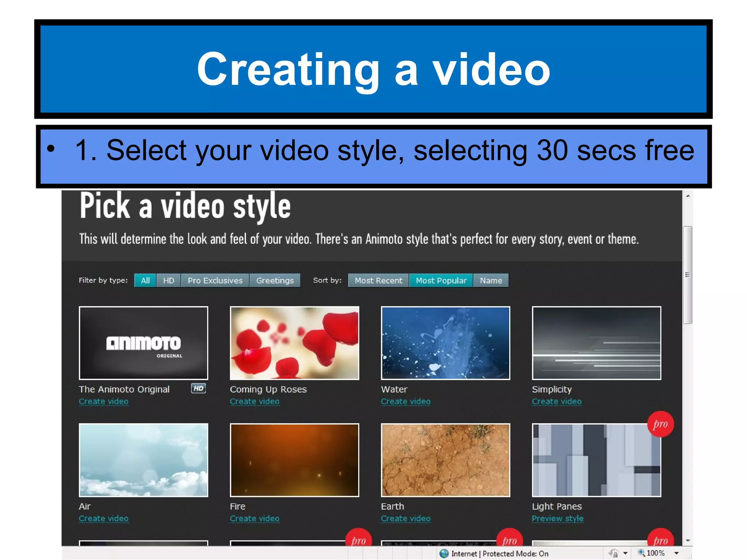Open the security icon dropdown arrow
This screenshot has height=560, width=747.
(x=626, y=553)
